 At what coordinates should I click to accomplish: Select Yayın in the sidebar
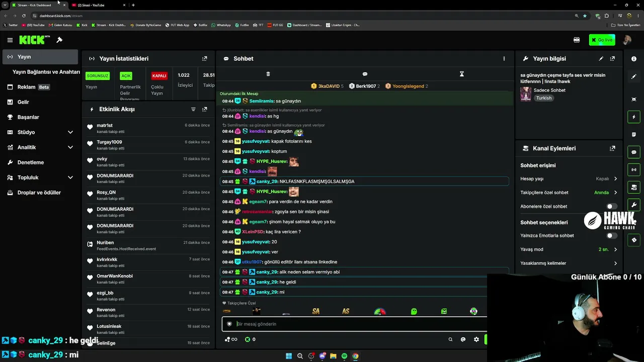[40, 57]
